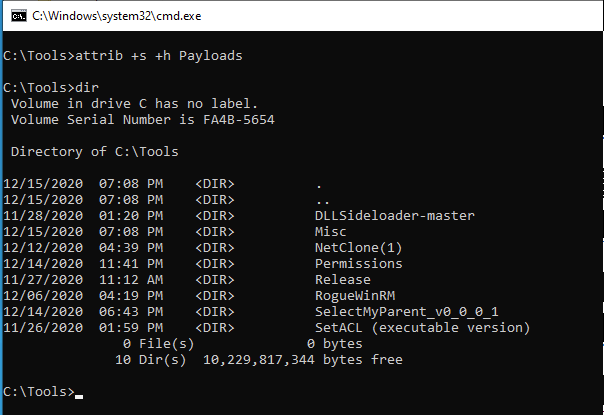Click the attrib +s +h Payloads command
Viewport: 604px width, 416px height.
159,55
